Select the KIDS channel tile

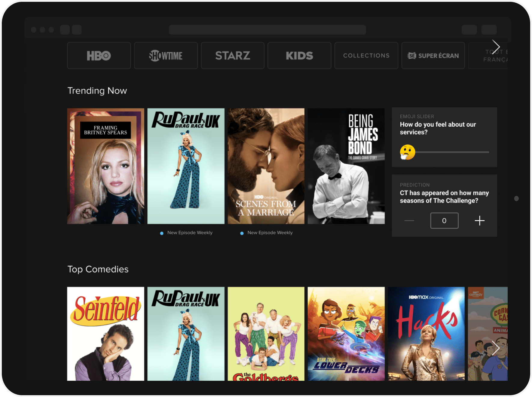tap(299, 56)
